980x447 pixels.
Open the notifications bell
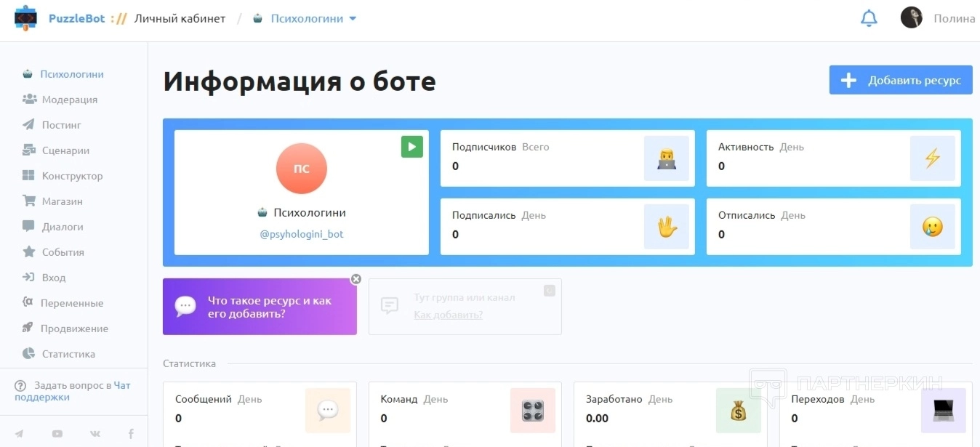(869, 18)
